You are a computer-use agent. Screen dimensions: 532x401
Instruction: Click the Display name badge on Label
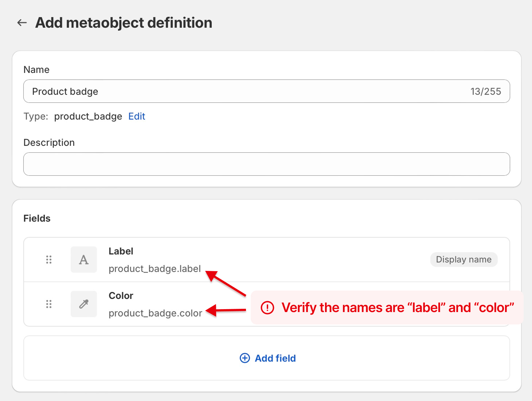pos(463,260)
